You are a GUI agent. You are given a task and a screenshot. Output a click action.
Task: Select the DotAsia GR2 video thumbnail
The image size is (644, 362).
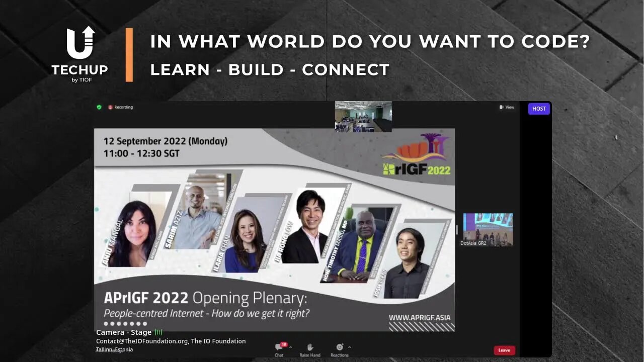point(488,230)
